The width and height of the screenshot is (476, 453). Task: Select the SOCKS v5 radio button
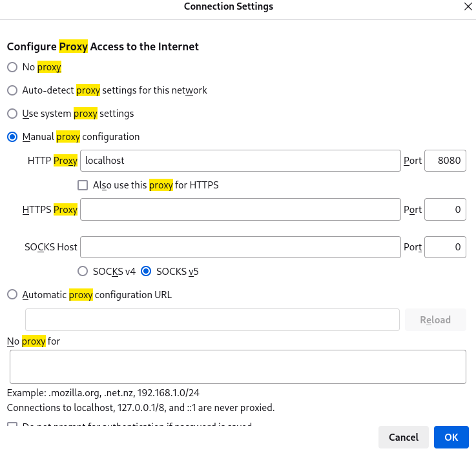click(x=146, y=272)
